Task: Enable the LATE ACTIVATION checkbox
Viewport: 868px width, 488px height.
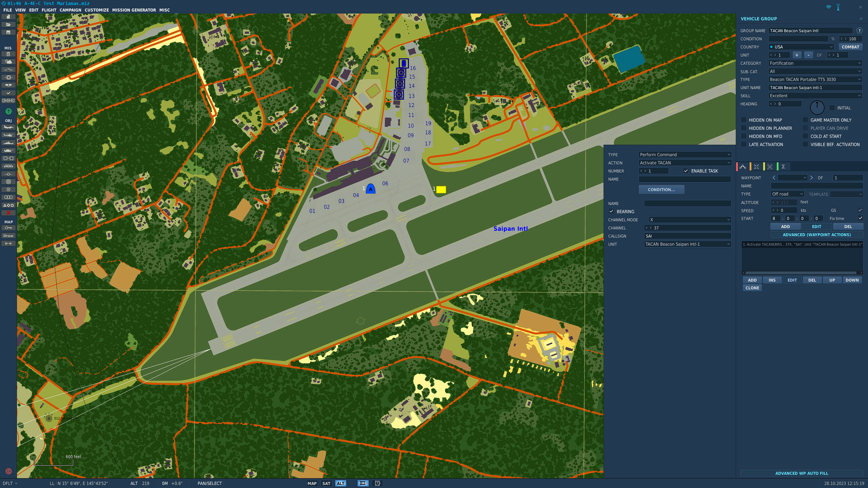Action: [744, 144]
